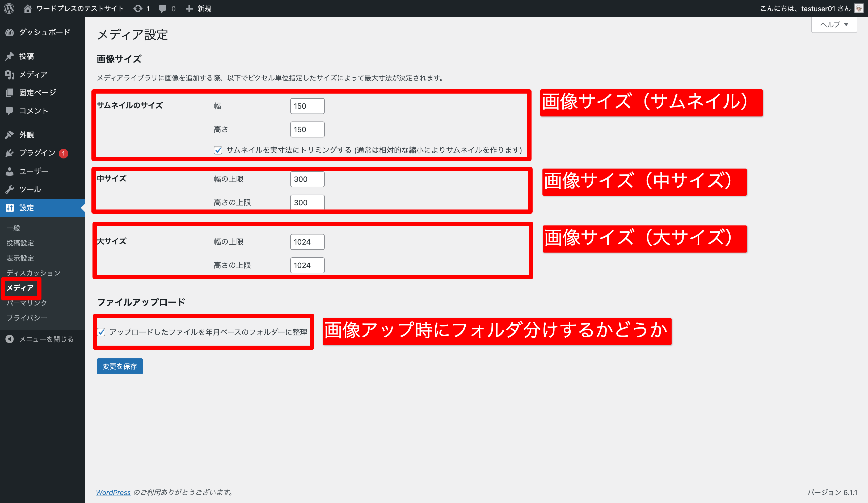Click the plus icon for 新規
The height and width of the screenshot is (503, 868).
pos(189,9)
